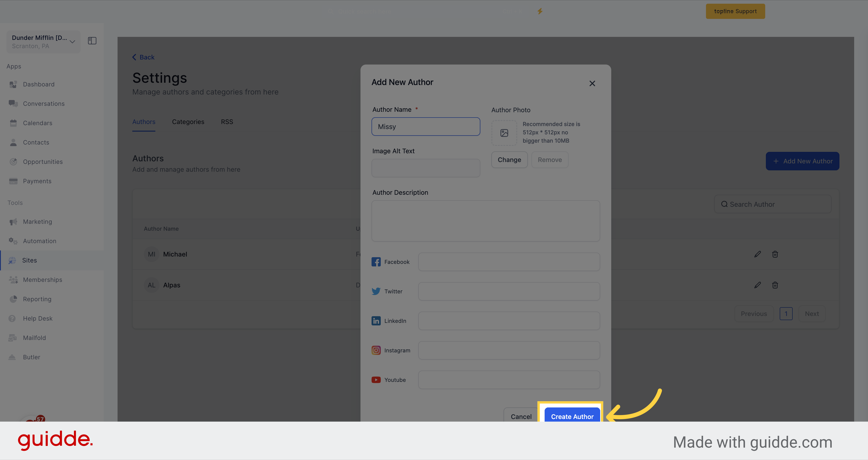Click the Michael author name

pos(175,254)
